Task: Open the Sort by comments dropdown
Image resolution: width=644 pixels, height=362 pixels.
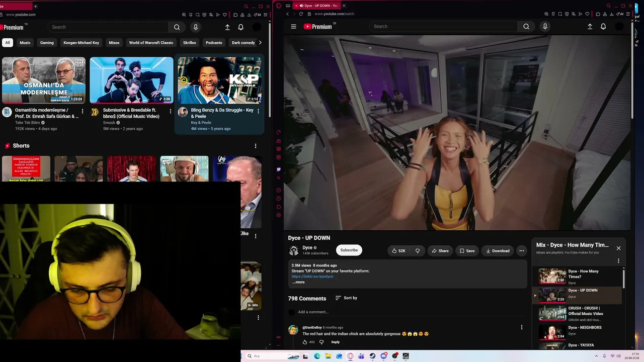Action: click(x=346, y=298)
